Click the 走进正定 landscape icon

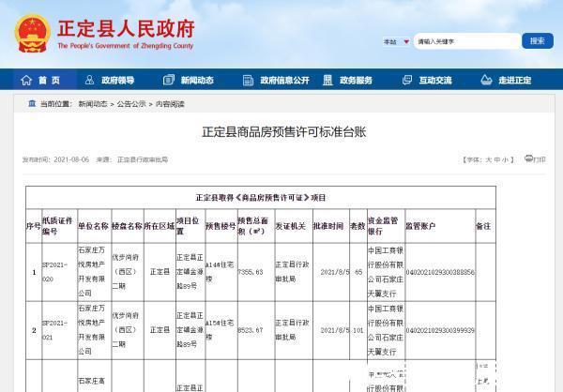[x=486, y=80]
